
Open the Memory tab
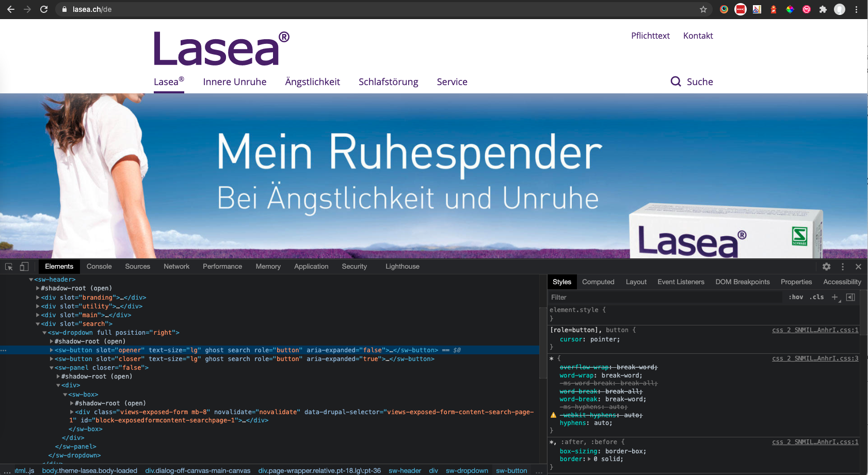tap(268, 267)
